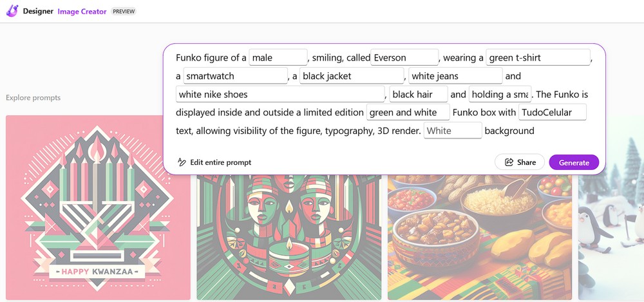This screenshot has width=644, height=302.
Task: Open the Happy Kwanzaa candle thumbnail
Action: pyautogui.click(x=98, y=207)
